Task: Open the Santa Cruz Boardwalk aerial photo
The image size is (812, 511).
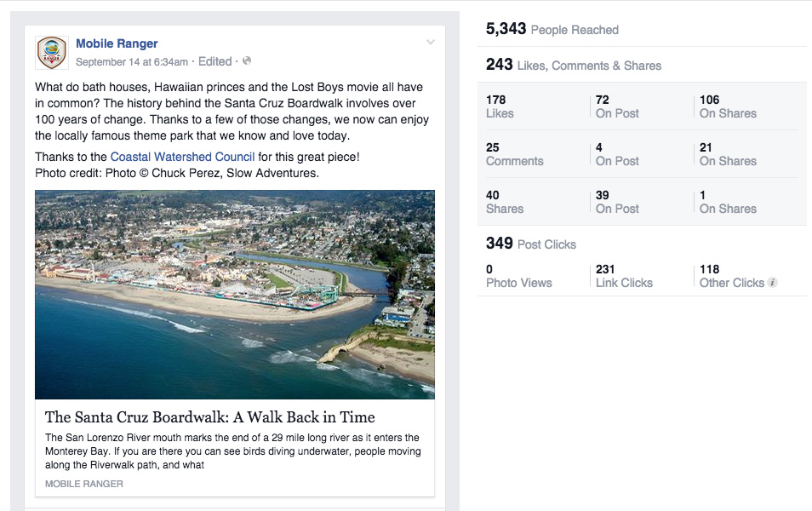Action: click(x=235, y=294)
